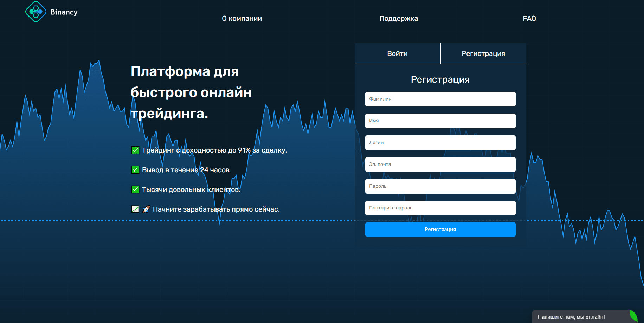Click the rocket emoji icon
The height and width of the screenshot is (323, 644).
coord(146,209)
